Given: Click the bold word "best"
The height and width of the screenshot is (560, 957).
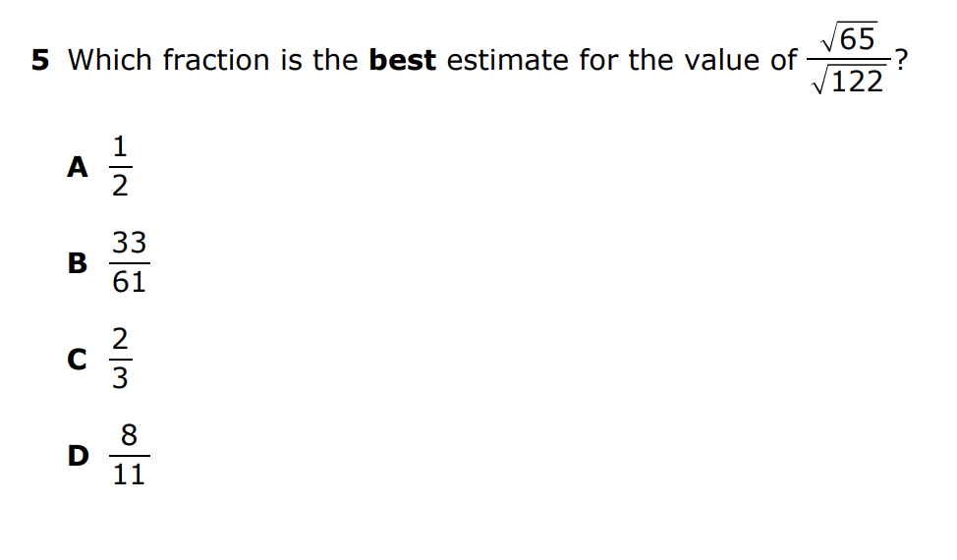Looking at the screenshot, I should [403, 61].
